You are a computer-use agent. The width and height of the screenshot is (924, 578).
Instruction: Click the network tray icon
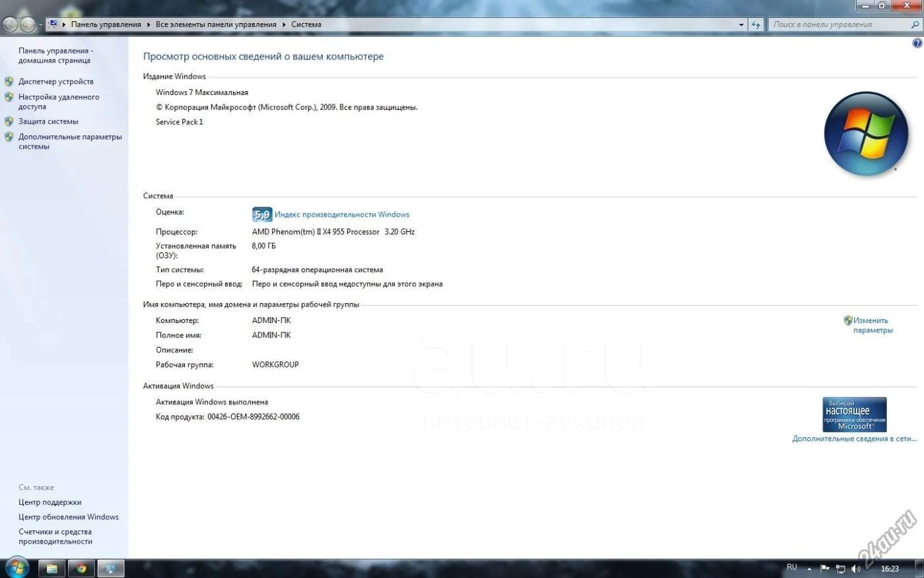coord(840,569)
